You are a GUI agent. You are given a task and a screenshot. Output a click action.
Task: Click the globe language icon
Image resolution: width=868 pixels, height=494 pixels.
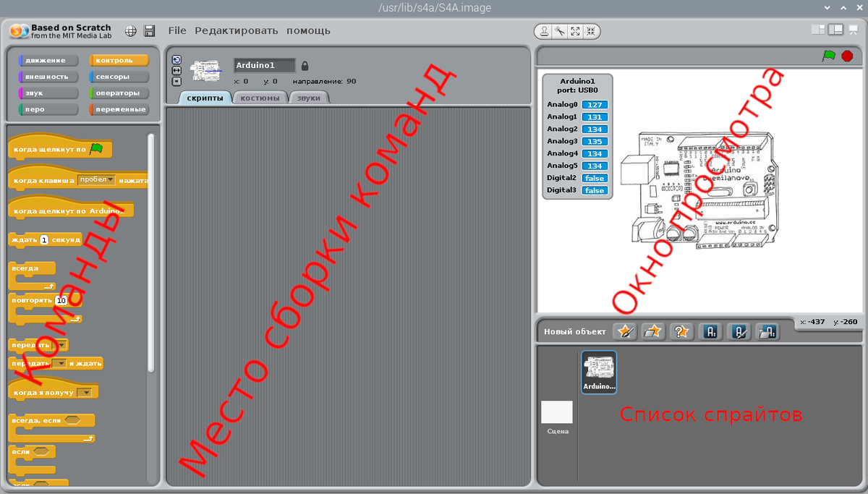pos(131,31)
